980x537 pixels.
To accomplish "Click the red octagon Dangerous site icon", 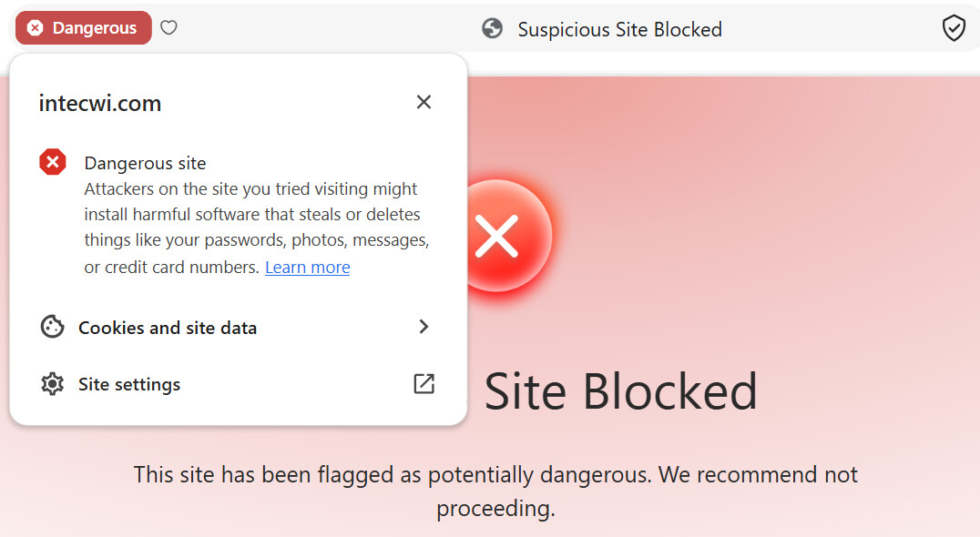I will coord(53,162).
